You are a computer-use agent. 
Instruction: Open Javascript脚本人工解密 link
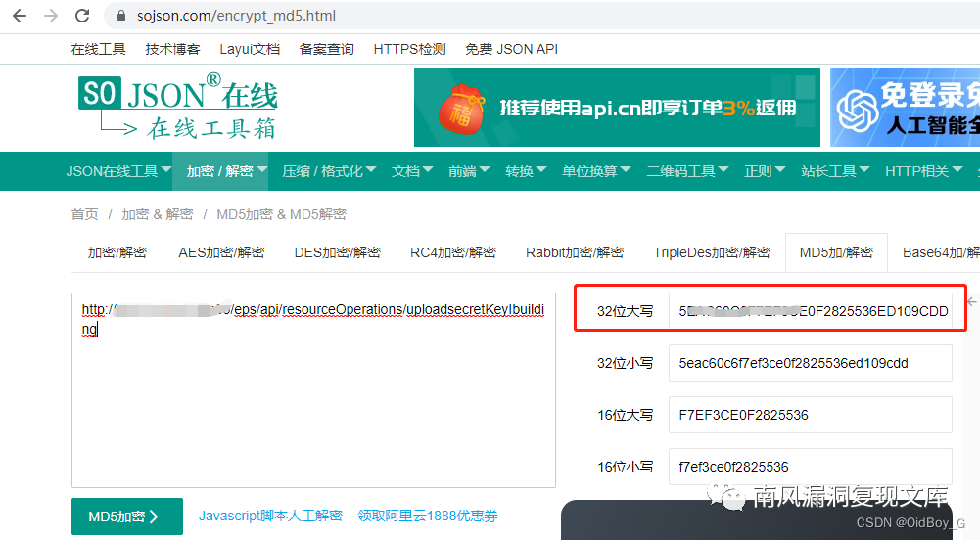tap(270, 516)
